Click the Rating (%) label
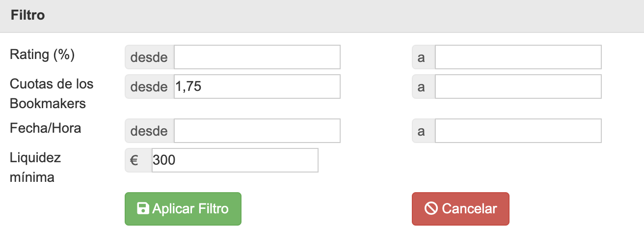Screen dimensions: 644x231 (42, 55)
